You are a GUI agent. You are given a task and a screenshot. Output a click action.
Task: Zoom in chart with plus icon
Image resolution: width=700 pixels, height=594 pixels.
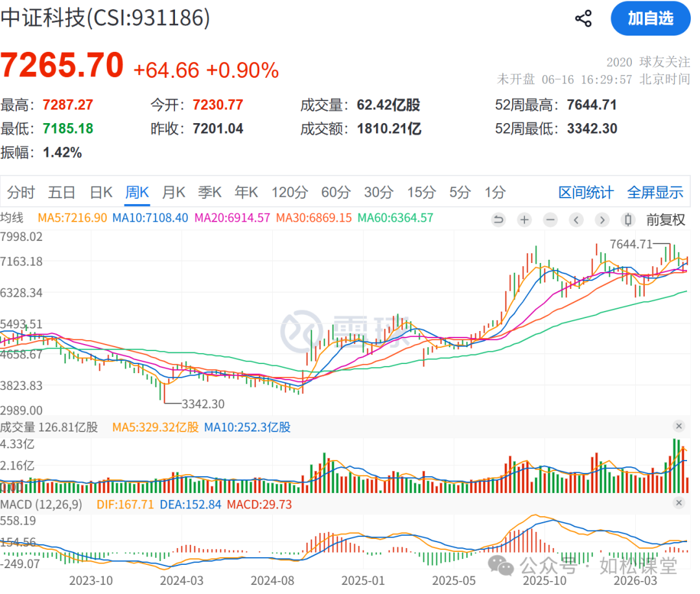[524, 220]
